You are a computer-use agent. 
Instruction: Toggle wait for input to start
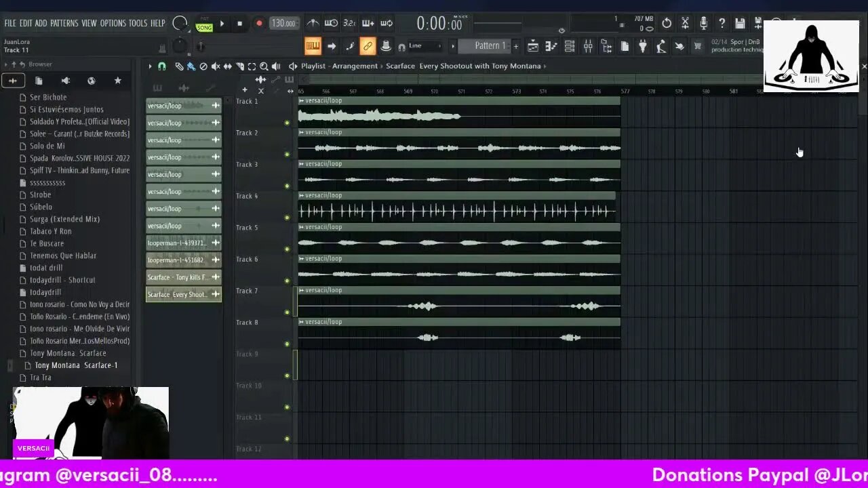[331, 24]
